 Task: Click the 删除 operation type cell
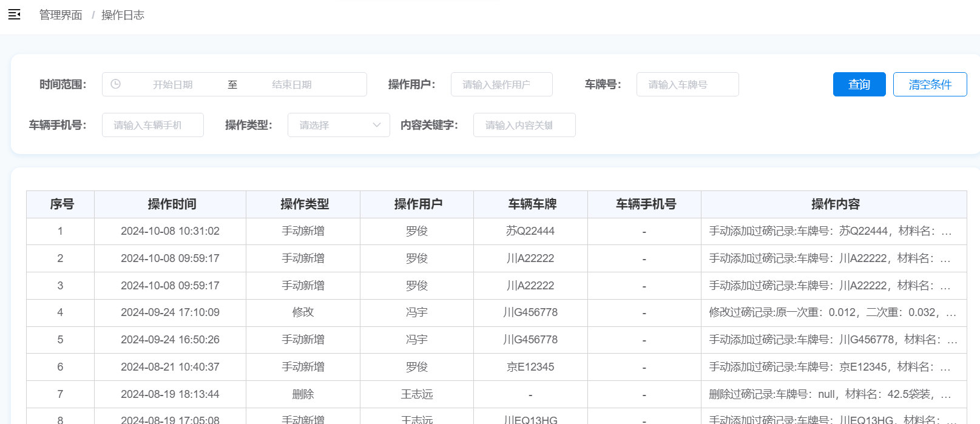point(303,394)
